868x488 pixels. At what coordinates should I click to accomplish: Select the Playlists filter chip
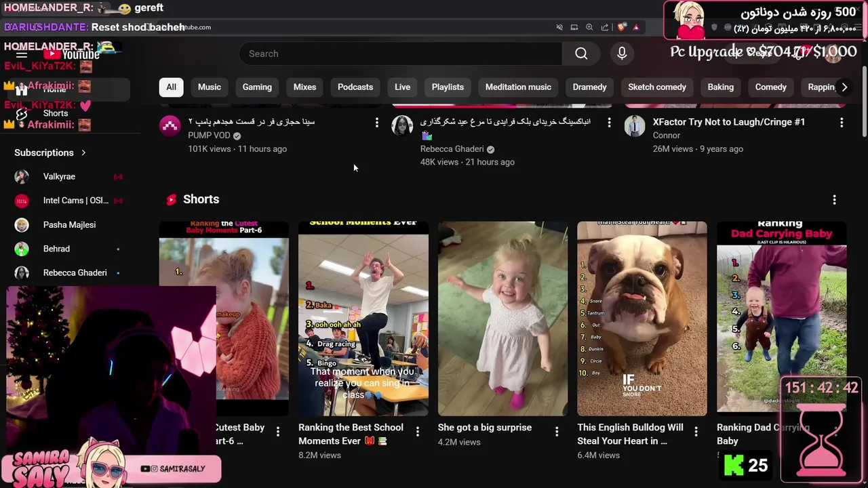(448, 87)
